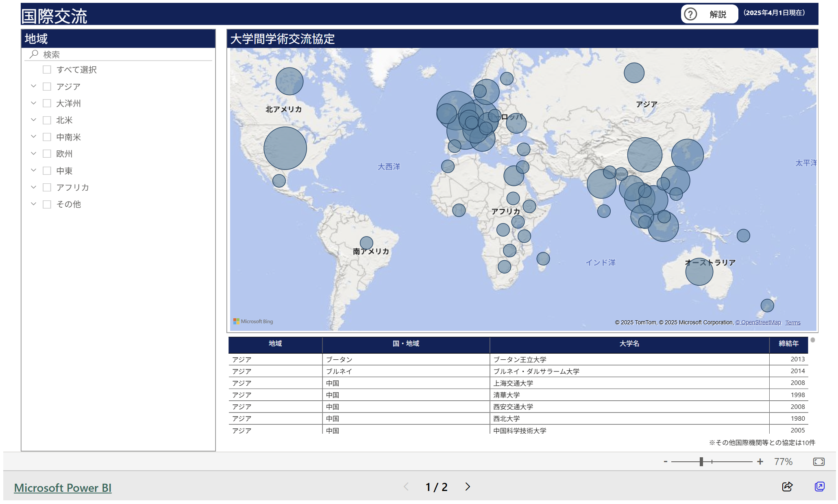Viewport: 838px width, 504px height.
Task: Open the Microsoft Power BI link
Action: 63,488
